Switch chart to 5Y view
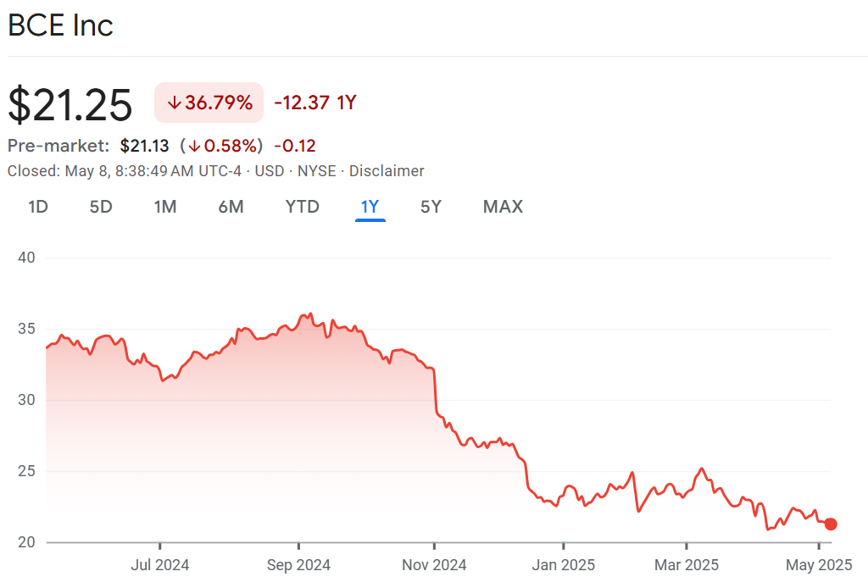The height and width of the screenshot is (588, 868). point(431,207)
